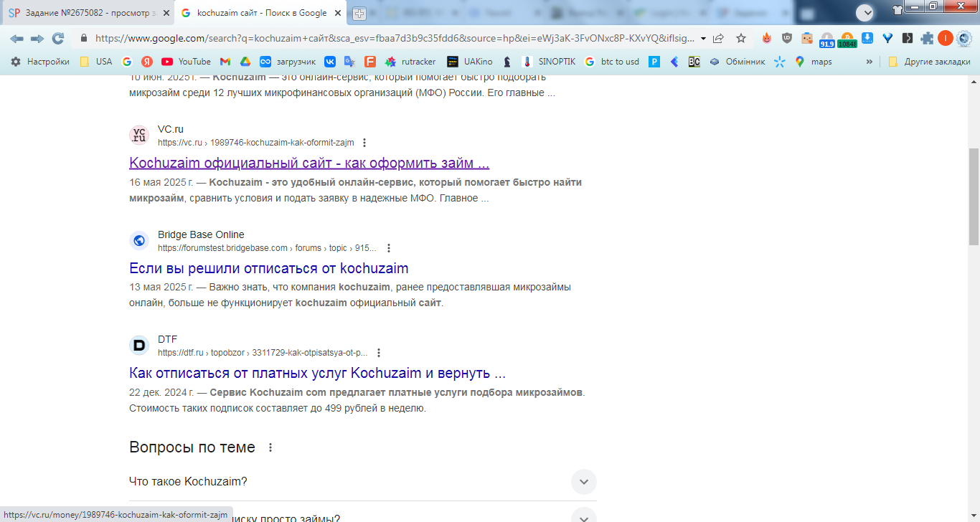Select the 'kochuzaim сайт - Поиск в Google' tab
Image resolution: width=980 pixels, height=522 pixels.
pos(259,13)
